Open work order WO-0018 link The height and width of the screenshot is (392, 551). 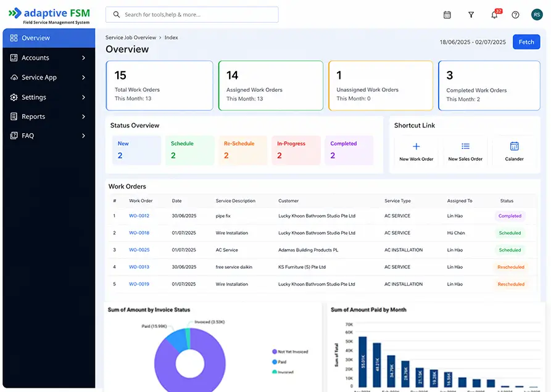139,233
